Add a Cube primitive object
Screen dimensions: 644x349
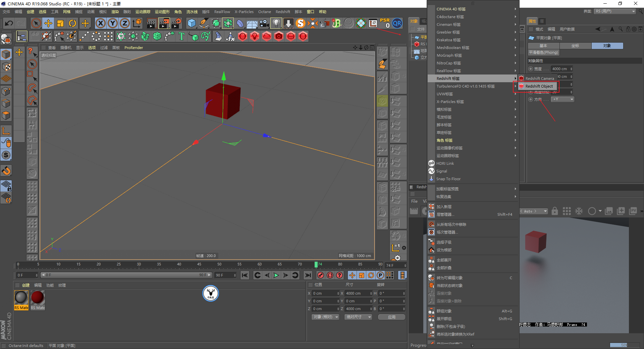pyautogui.click(x=192, y=23)
